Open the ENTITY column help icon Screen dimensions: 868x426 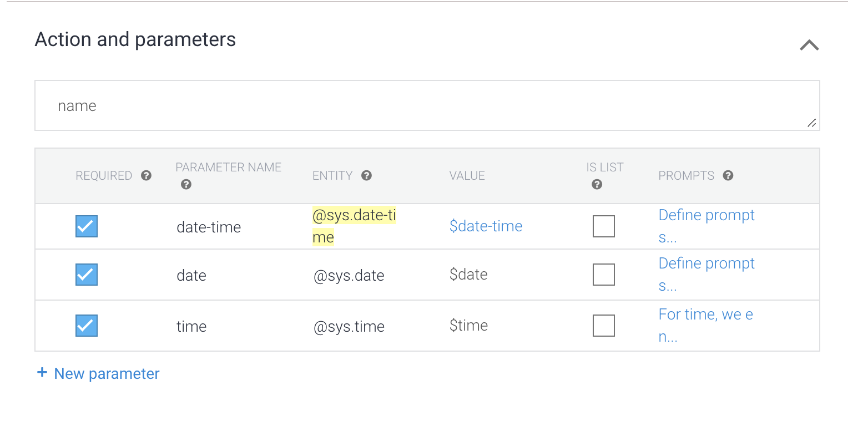pos(366,175)
